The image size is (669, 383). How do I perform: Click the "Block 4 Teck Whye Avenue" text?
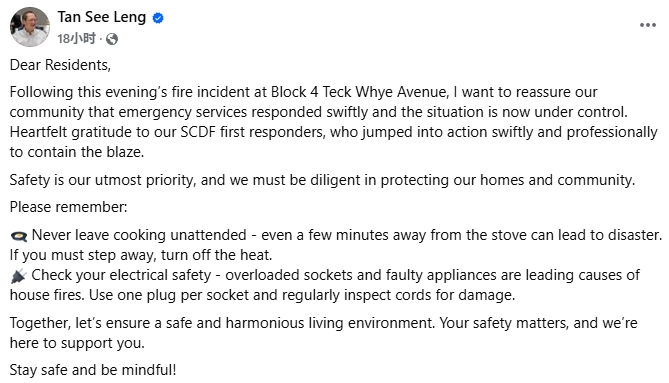tap(359, 92)
